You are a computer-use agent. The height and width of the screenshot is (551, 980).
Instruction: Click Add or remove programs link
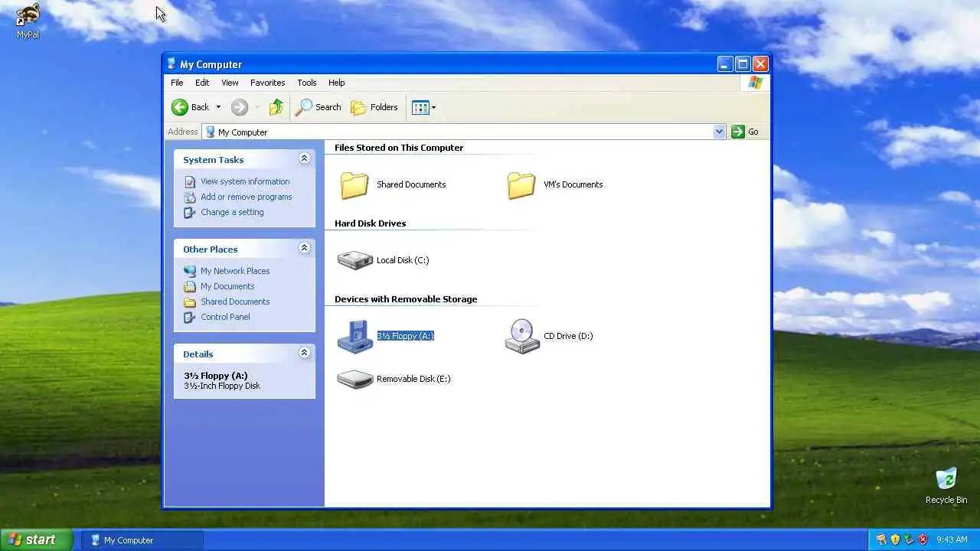point(247,197)
